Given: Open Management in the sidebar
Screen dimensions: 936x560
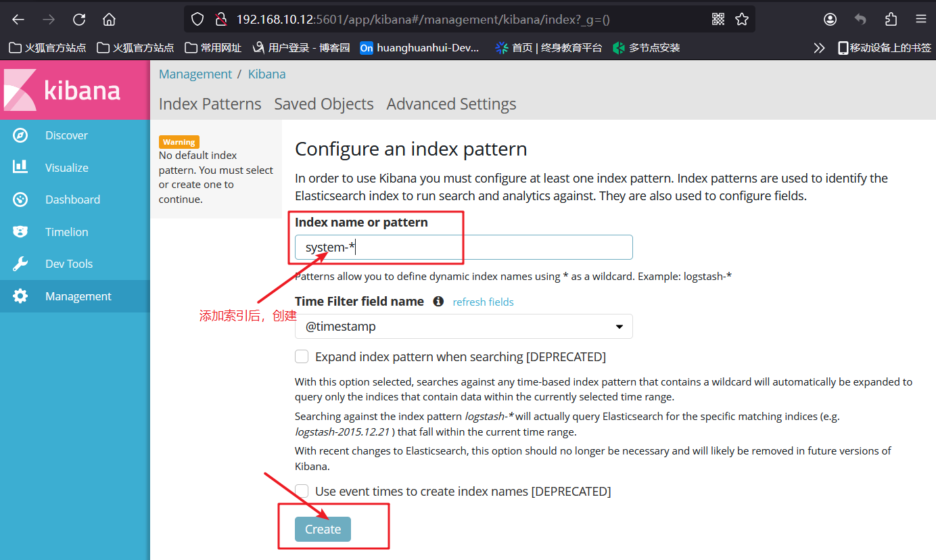Looking at the screenshot, I should [78, 296].
